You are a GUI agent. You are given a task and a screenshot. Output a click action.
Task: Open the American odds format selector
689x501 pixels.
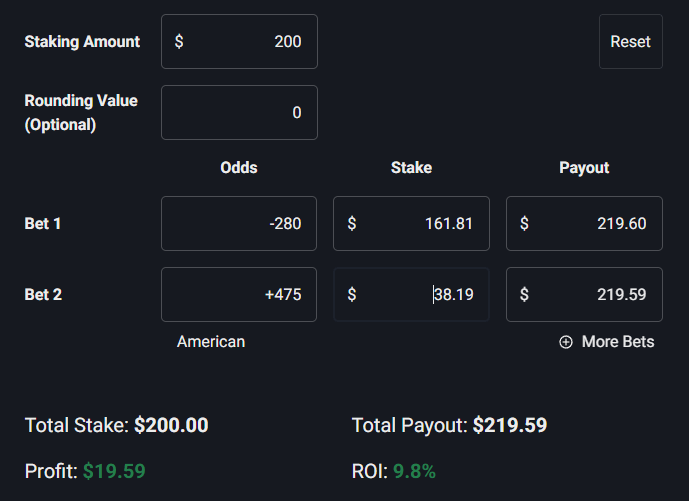[x=211, y=342]
